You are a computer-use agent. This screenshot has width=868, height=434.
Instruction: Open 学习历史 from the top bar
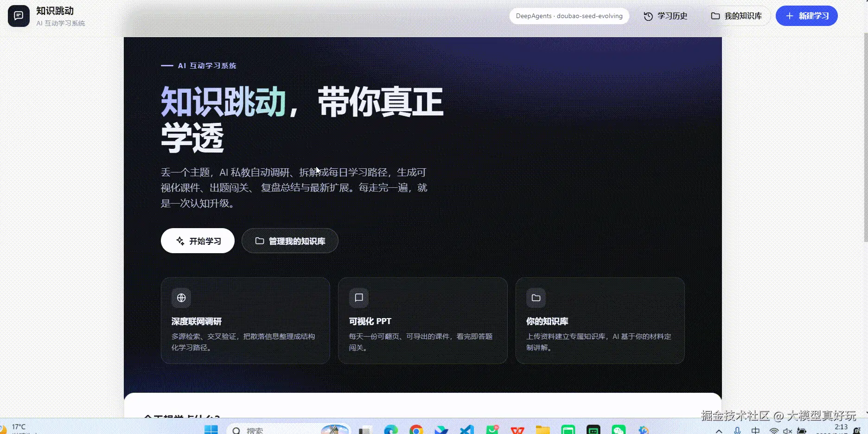point(665,16)
